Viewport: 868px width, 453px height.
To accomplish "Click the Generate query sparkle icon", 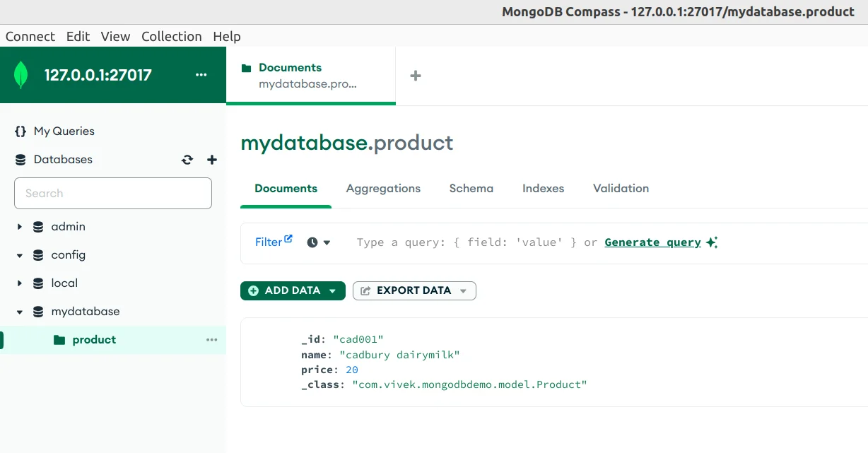I will [x=712, y=242].
